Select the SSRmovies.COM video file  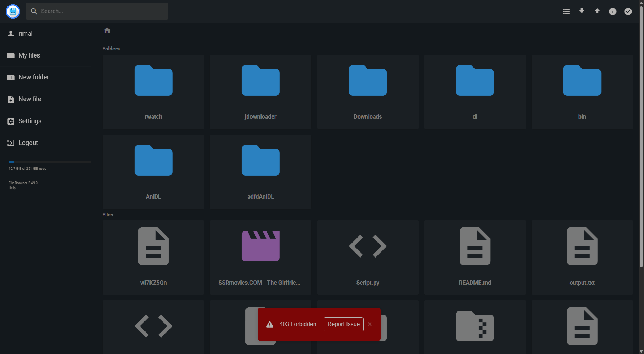[260, 258]
